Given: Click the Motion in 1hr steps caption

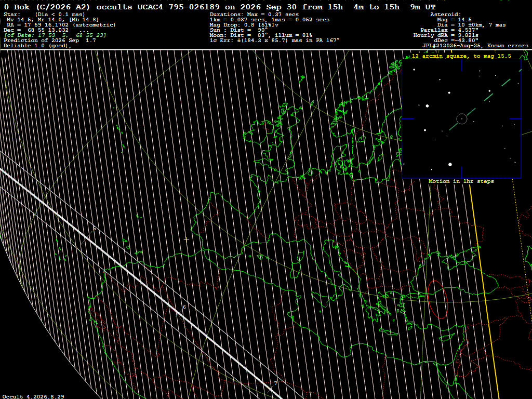Looking at the screenshot, I should coord(461,181).
